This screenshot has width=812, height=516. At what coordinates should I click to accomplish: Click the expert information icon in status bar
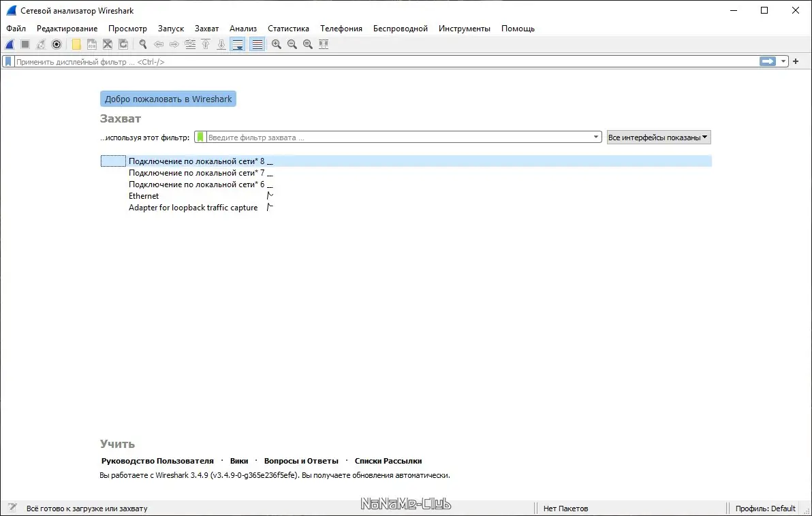12,508
